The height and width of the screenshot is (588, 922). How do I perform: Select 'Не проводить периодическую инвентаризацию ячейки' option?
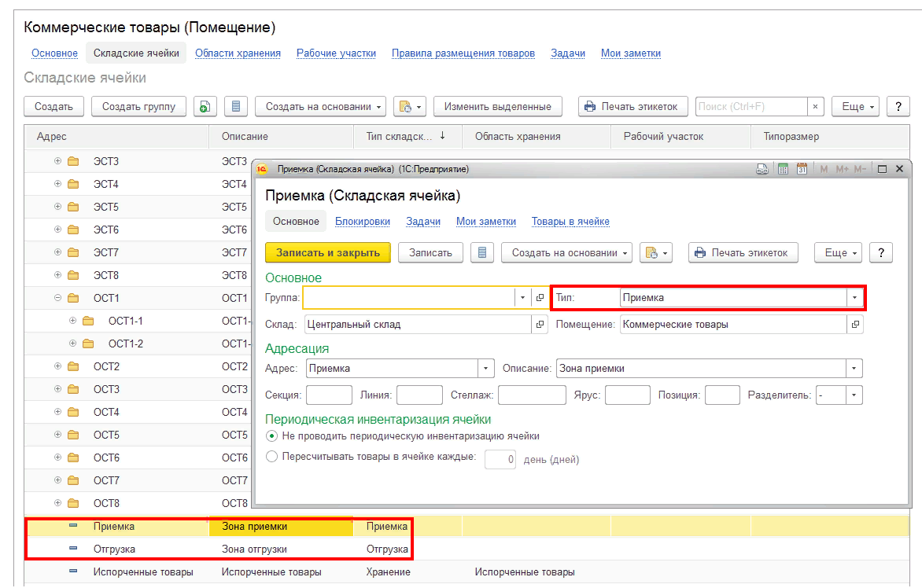click(x=272, y=436)
